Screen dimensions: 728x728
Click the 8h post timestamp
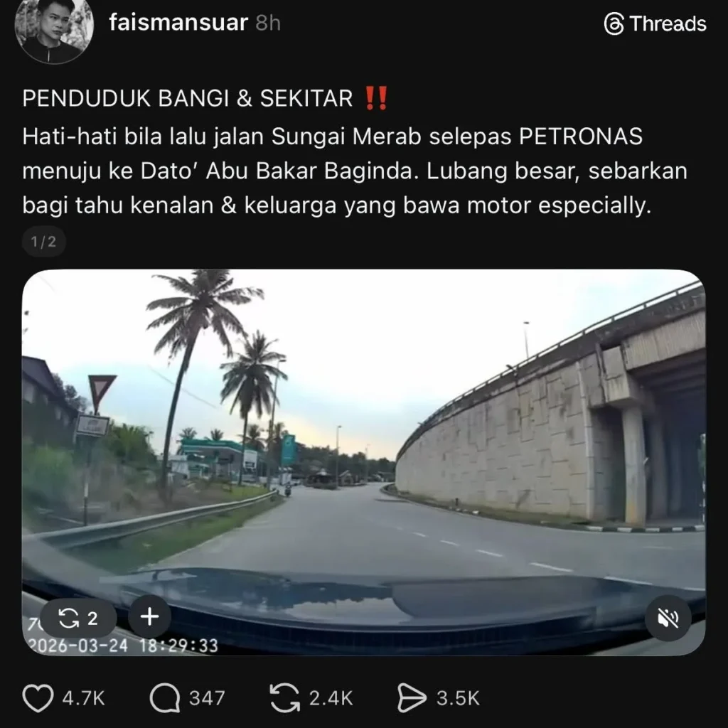tap(268, 23)
